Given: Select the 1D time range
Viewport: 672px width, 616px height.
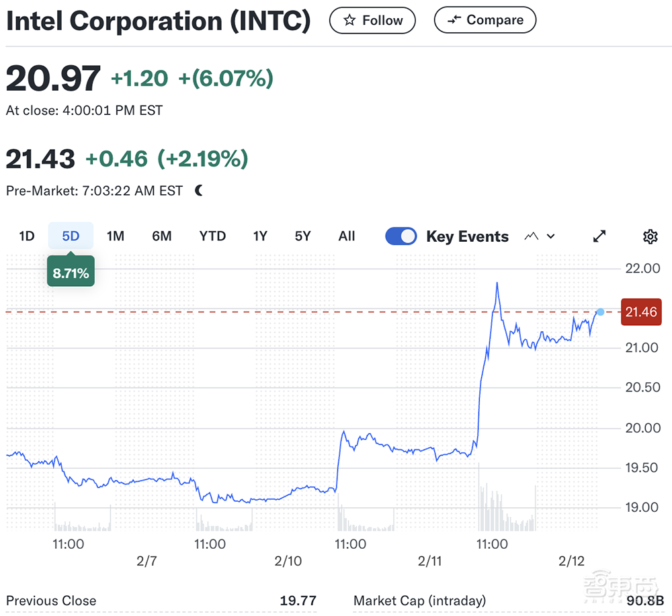Looking at the screenshot, I should (26, 236).
